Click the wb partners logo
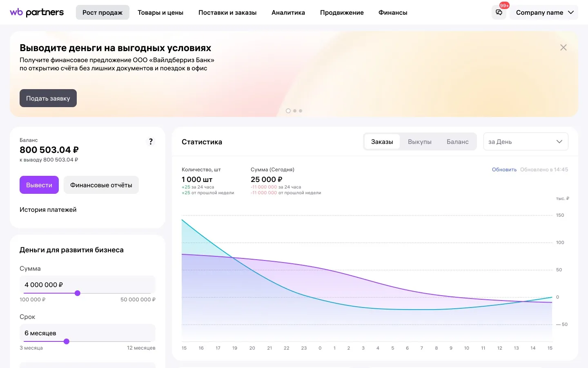Screen dimensions: 588x368 click(37, 12)
